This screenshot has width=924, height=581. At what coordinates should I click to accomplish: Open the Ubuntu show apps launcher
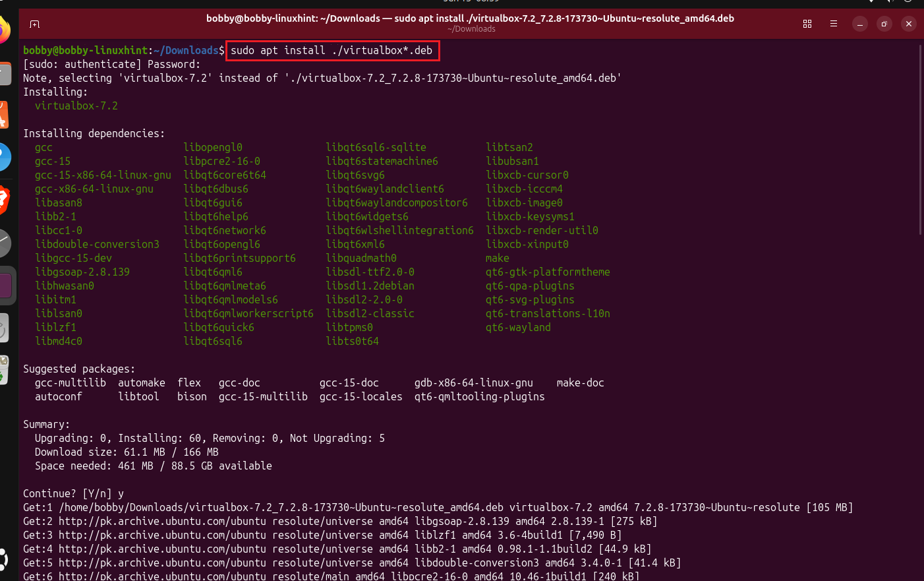coord(3,559)
